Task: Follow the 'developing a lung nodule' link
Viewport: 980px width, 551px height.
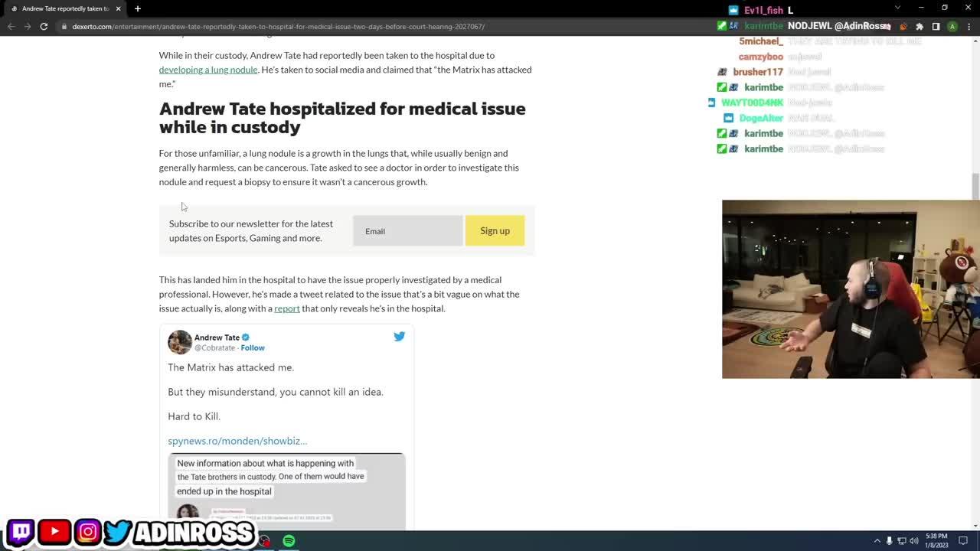Action: coord(207,69)
